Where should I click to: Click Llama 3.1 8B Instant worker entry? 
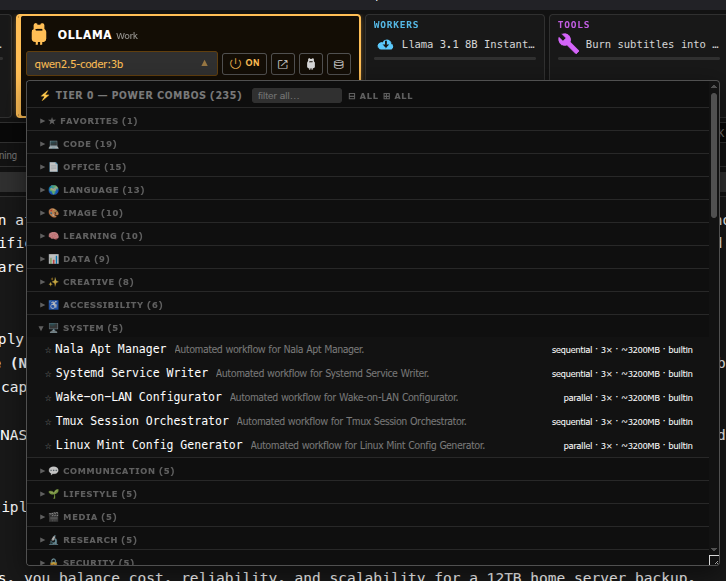coord(468,44)
